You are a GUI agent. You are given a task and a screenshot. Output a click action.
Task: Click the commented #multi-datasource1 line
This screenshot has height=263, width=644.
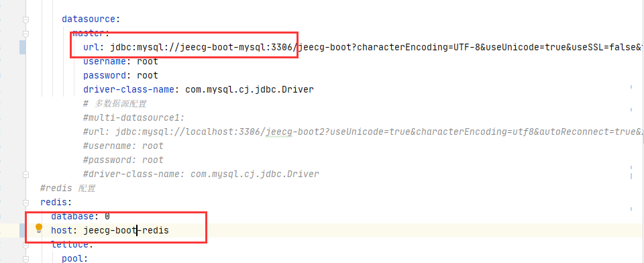(133, 118)
